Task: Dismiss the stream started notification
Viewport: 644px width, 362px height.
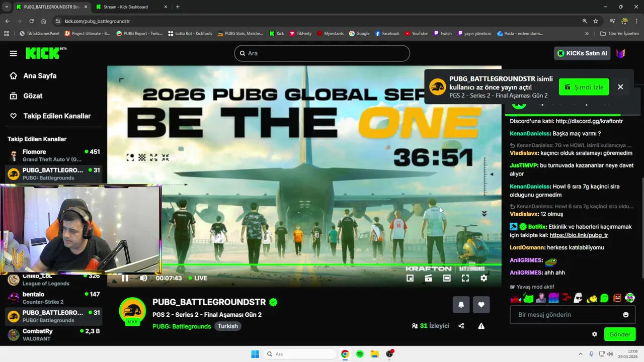Action: pyautogui.click(x=620, y=87)
